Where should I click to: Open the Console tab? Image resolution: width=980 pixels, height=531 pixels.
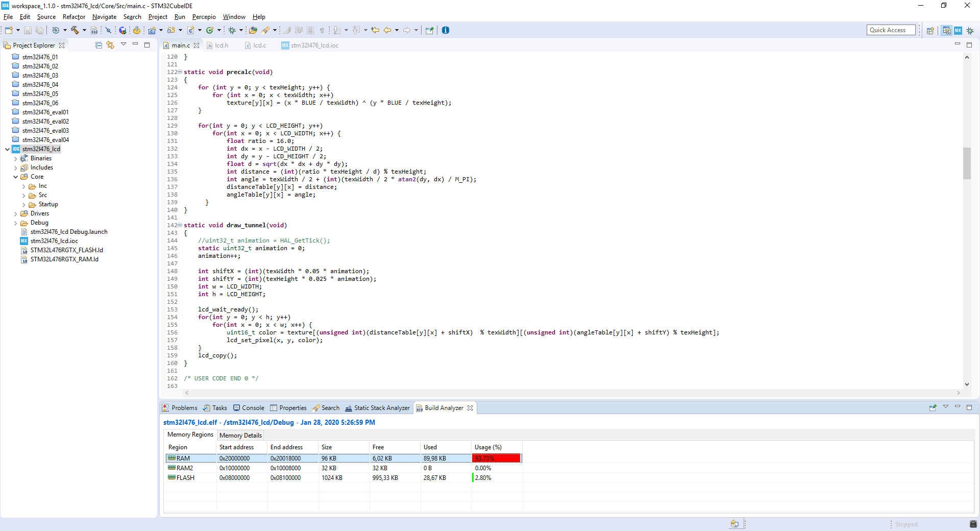click(249, 408)
